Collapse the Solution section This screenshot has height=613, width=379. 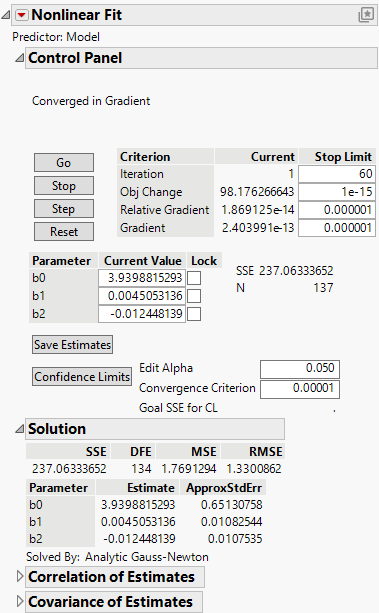point(19,429)
